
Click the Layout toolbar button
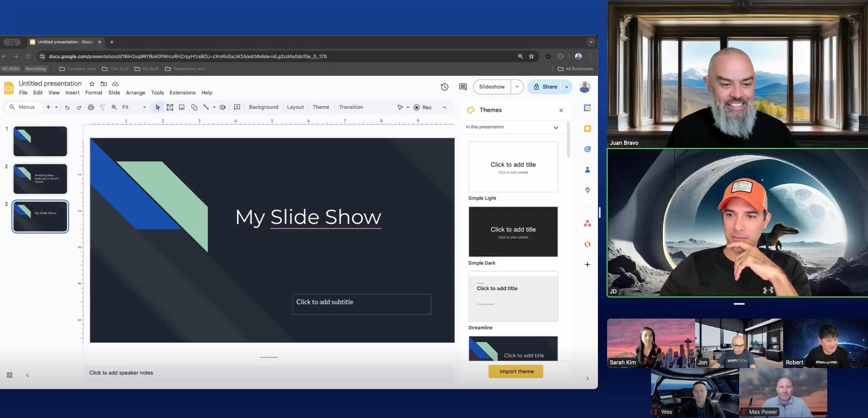click(x=295, y=107)
